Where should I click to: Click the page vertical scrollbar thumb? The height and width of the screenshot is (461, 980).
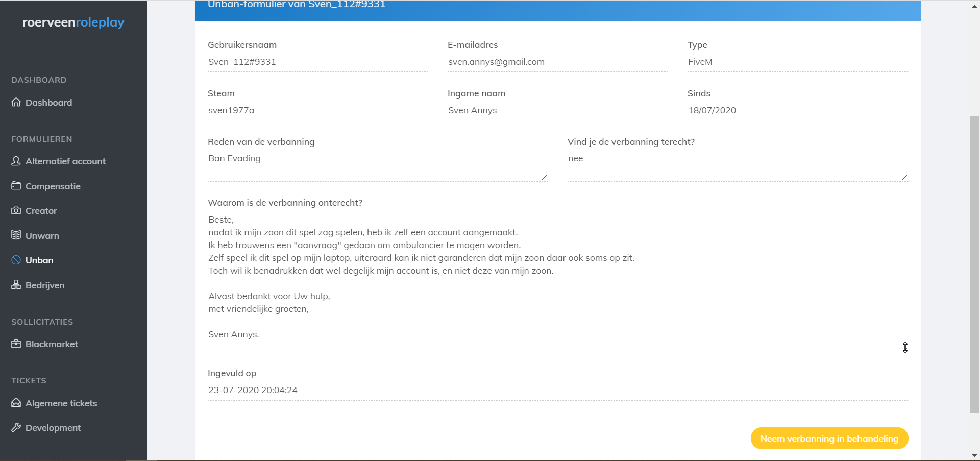[974, 264]
